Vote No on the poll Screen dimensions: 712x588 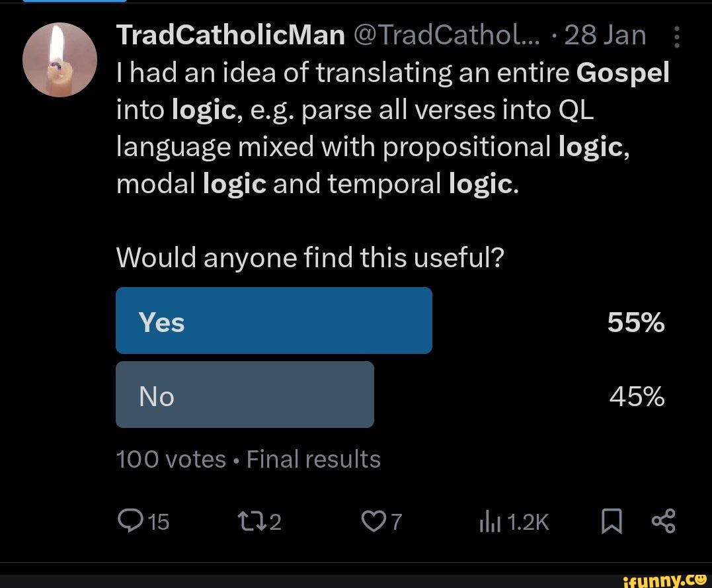pos(245,394)
